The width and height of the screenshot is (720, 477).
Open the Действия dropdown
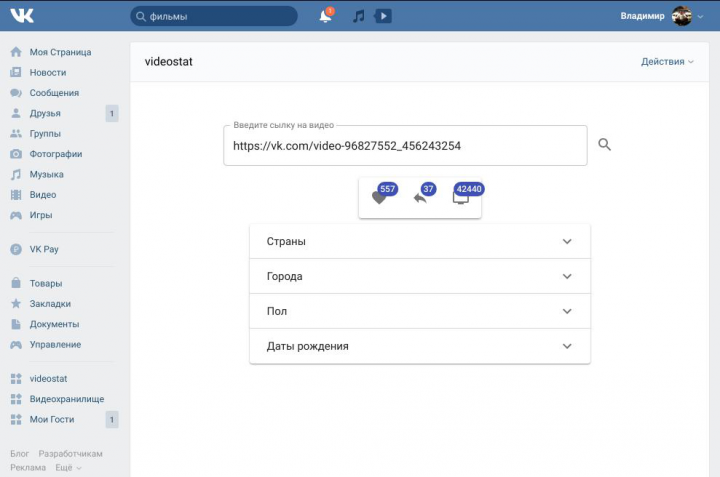pyautogui.click(x=667, y=62)
